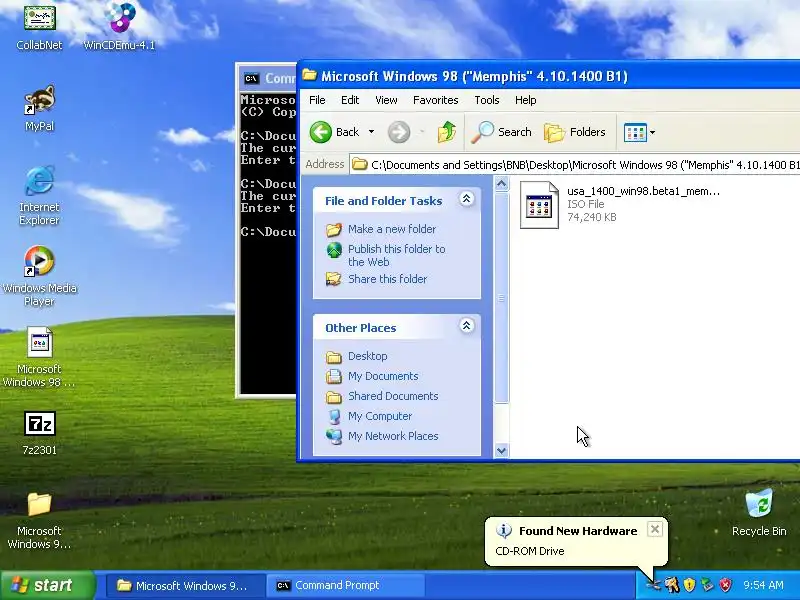Click the My Computer icon in Other Places
Image resolution: width=800 pixels, height=600 pixels.
click(334, 416)
